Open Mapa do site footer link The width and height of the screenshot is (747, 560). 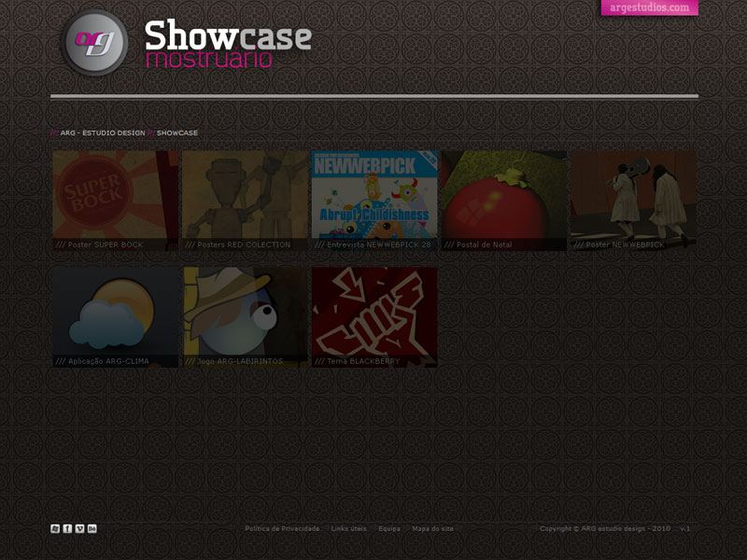pos(432,528)
